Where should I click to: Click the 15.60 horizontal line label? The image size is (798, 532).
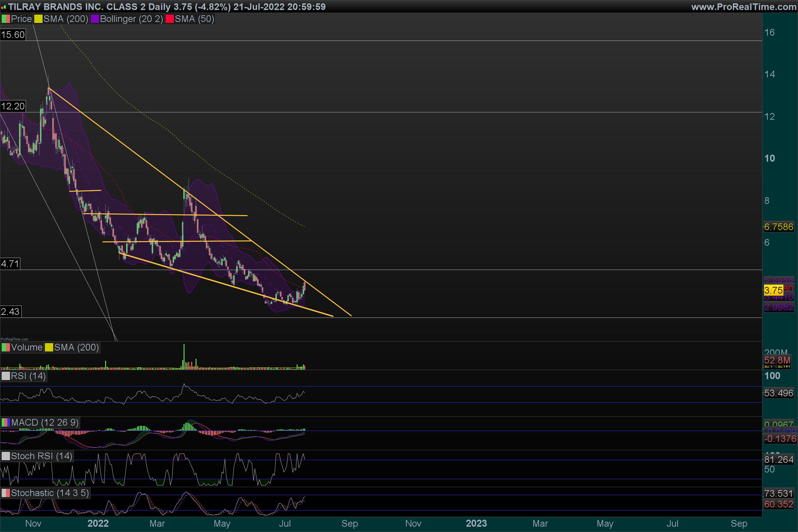(x=13, y=35)
